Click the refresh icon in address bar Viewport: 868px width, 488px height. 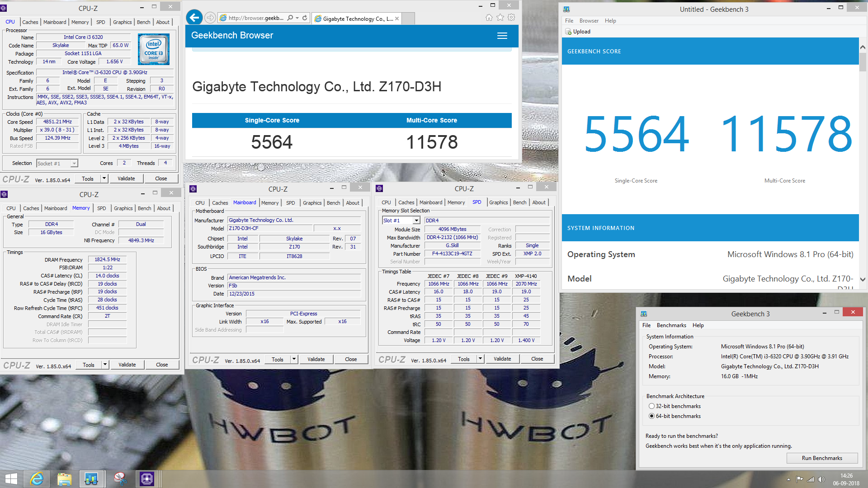[305, 18]
